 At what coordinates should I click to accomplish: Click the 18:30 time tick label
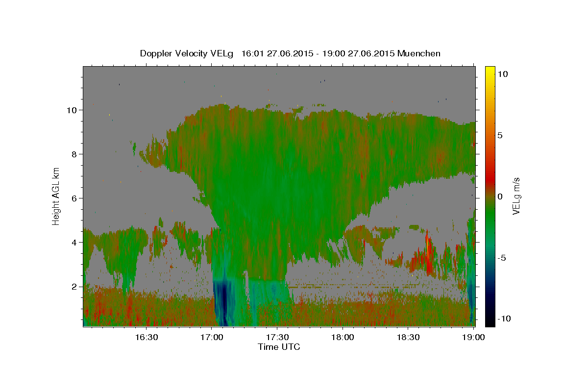408,337
